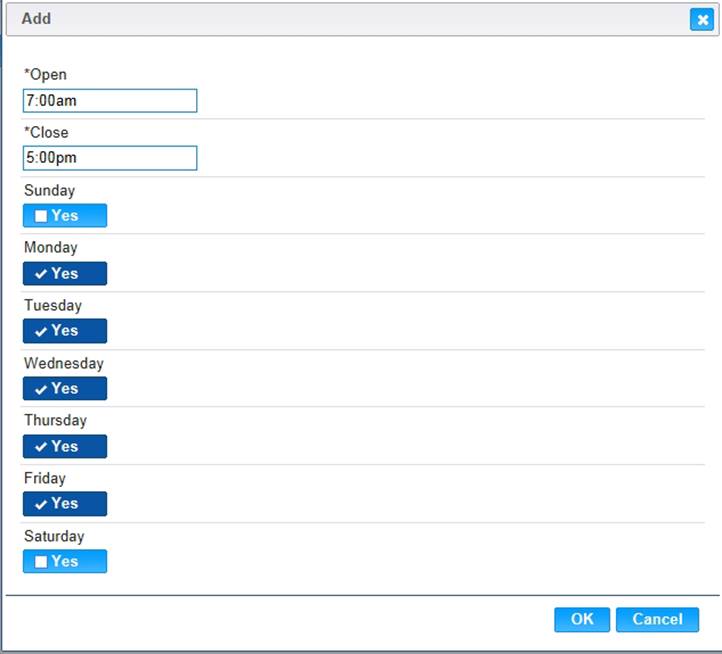The width and height of the screenshot is (722, 654).
Task: Click the *Open field label
Action: [x=45, y=75]
